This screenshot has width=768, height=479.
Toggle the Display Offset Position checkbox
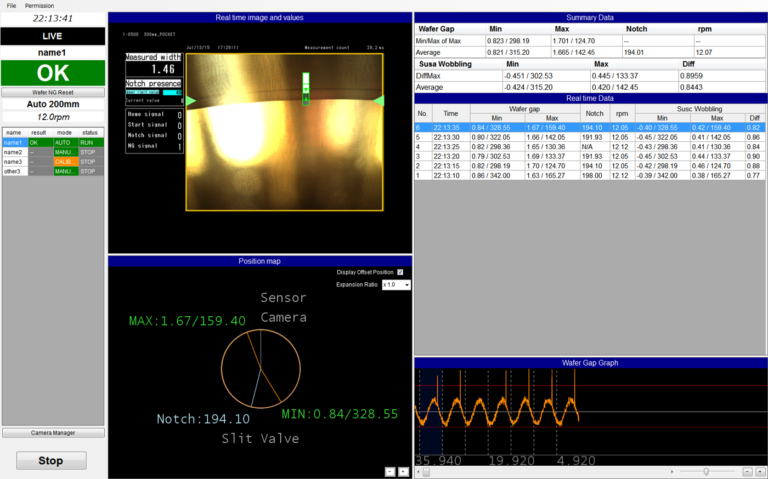click(400, 272)
